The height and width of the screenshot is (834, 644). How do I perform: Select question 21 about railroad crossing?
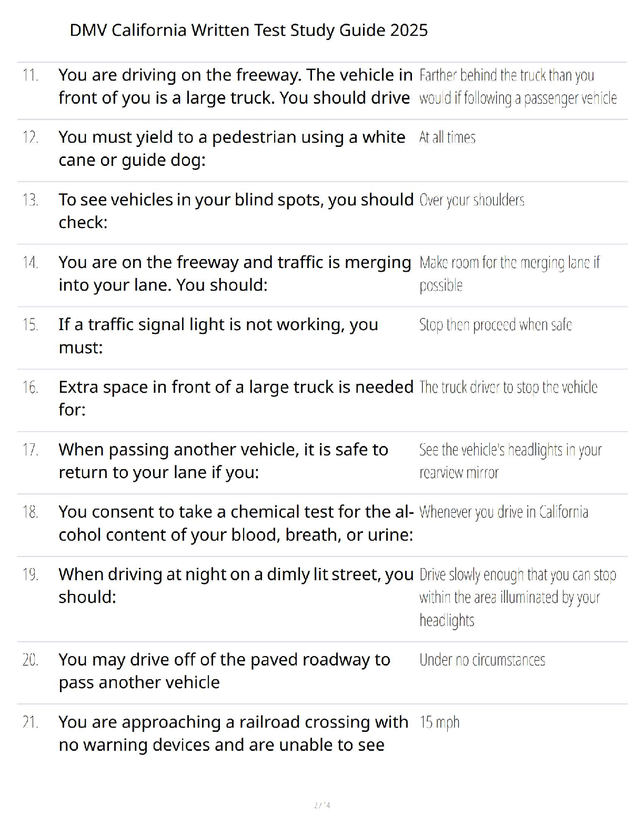233,733
